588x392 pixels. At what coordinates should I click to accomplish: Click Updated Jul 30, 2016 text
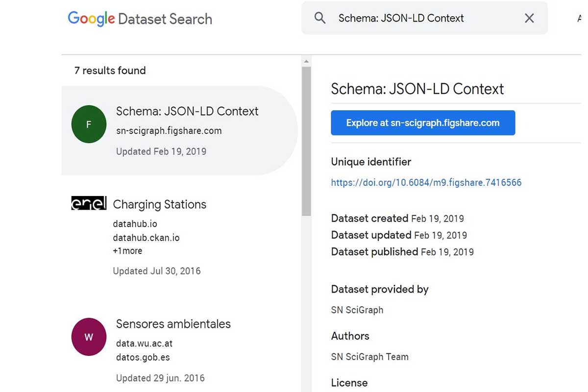(x=157, y=271)
